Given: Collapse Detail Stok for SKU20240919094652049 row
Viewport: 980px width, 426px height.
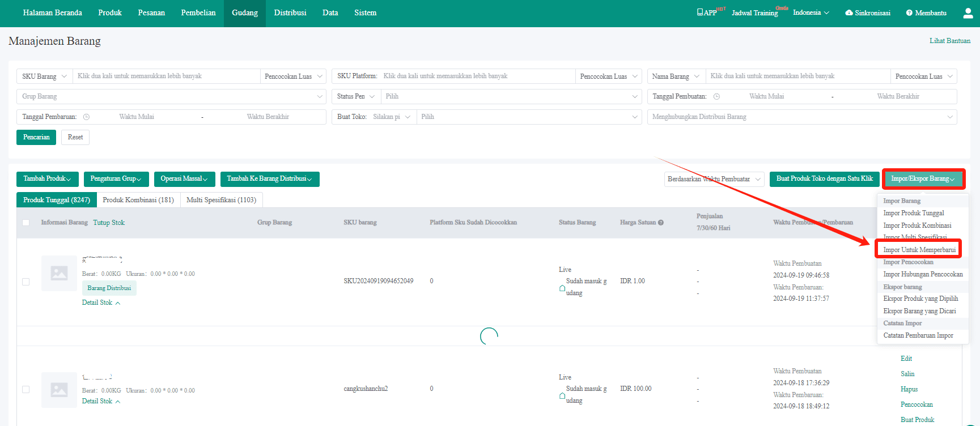Looking at the screenshot, I should (x=101, y=303).
